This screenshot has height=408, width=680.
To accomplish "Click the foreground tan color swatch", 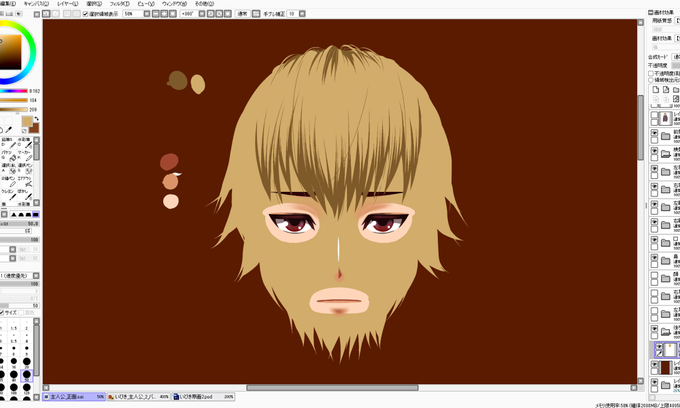I will 27,121.
